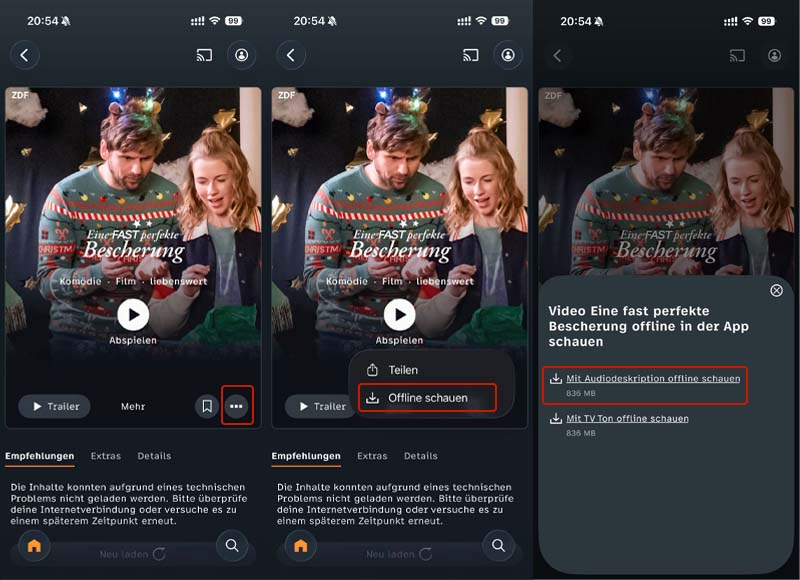This screenshot has height=580, width=800.
Task: Open search via the magnifier icon
Action: click(233, 547)
